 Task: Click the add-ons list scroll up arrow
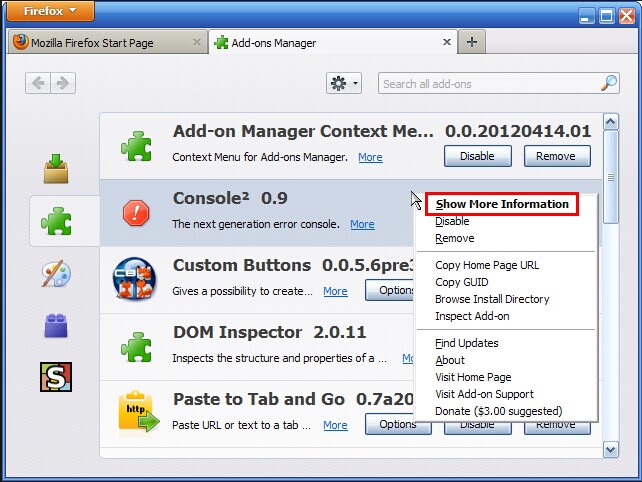(610, 122)
